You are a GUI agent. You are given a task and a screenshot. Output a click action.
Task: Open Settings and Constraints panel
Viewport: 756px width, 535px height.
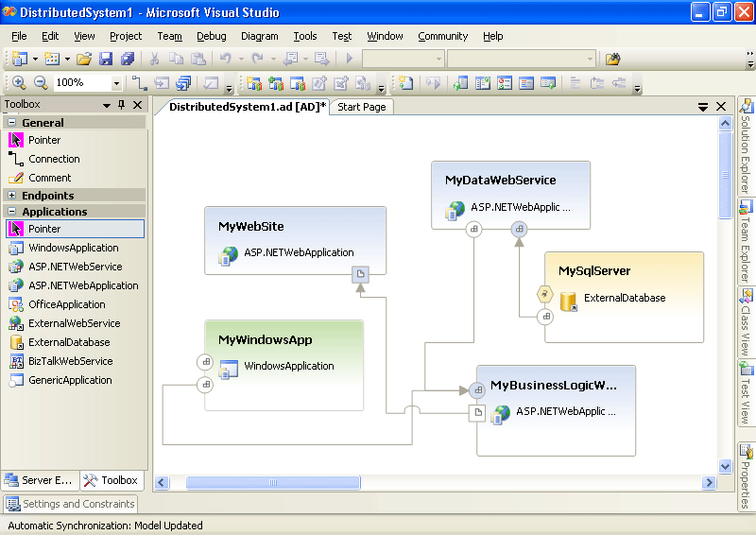(70, 504)
